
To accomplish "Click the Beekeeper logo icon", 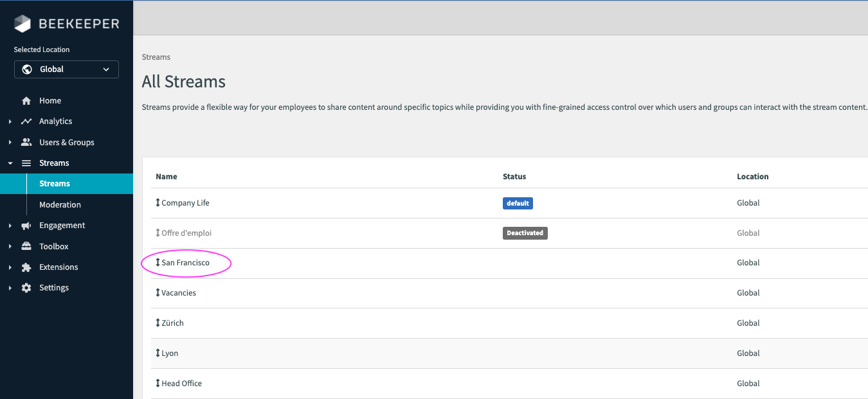I will click(x=23, y=24).
